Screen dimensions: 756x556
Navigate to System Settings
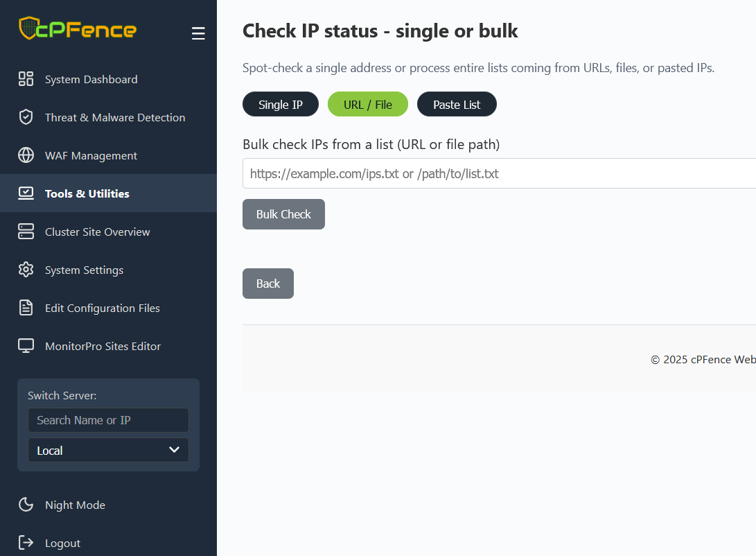109,270
